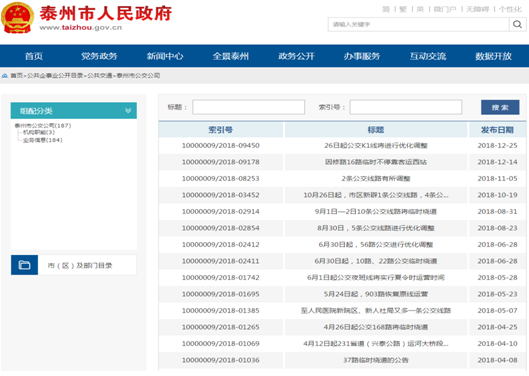Collapse the 组配分类 panel chevron
The width and height of the screenshot is (529, 376).
(128, 110)
